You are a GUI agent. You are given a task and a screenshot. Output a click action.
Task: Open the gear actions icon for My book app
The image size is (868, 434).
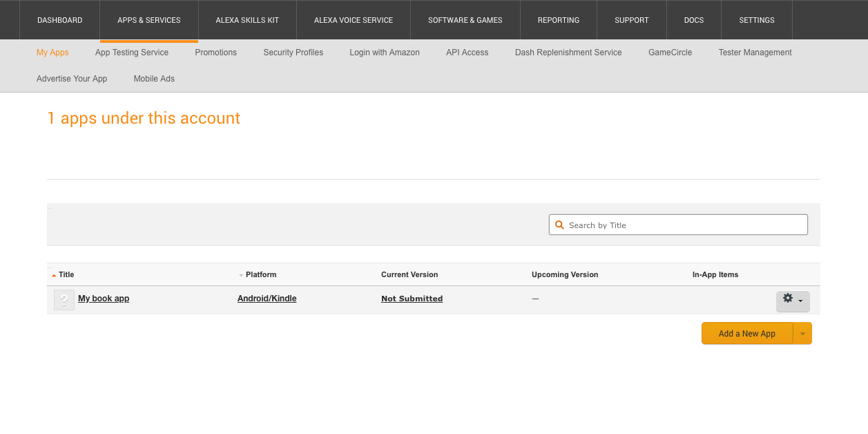coord(788,298)
